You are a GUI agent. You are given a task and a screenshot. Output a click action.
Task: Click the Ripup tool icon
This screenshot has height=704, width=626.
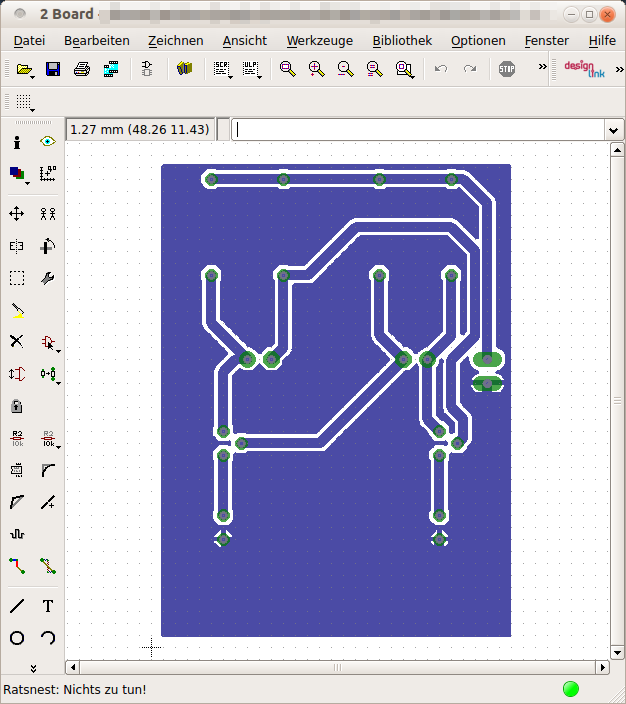click(x=48, y=566)
